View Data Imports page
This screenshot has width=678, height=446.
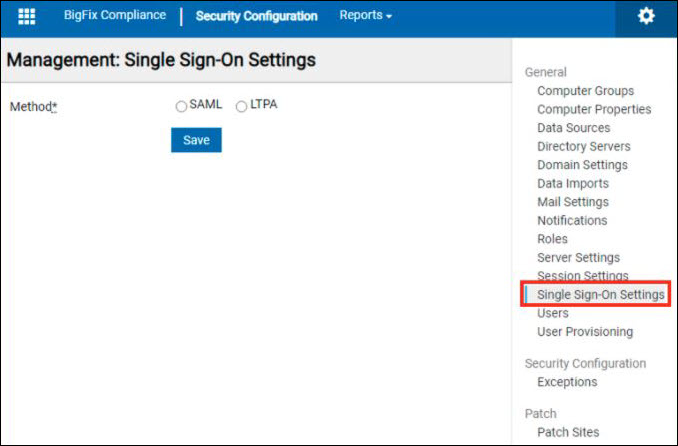coord(572,184)
